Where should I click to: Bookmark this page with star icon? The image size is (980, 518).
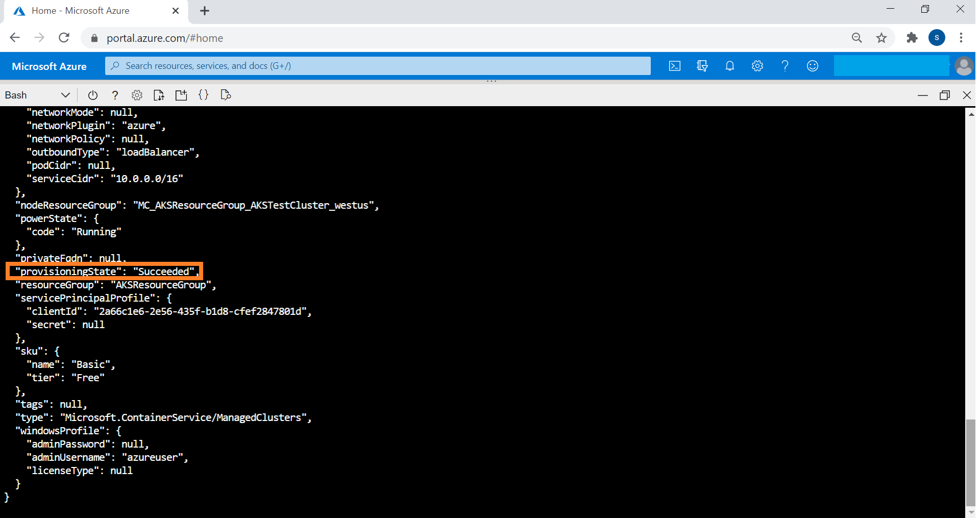[881, 38]
